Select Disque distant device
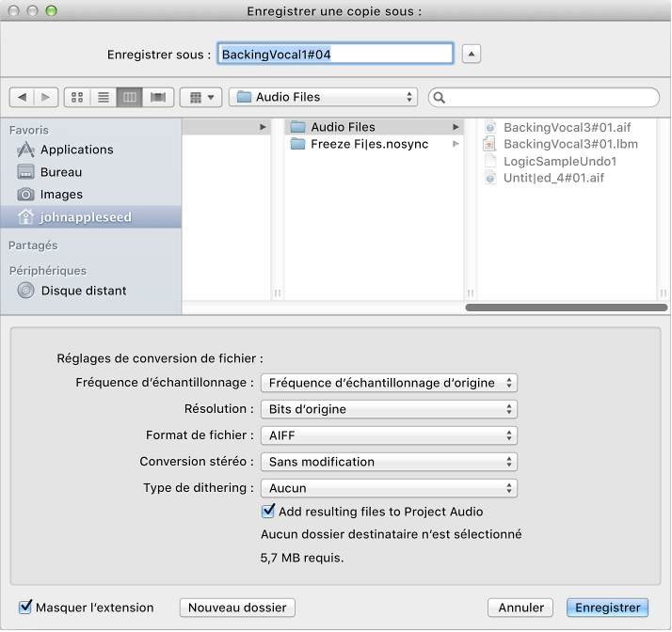This screenshot has height=632, width=672. (x=91, y=291)
